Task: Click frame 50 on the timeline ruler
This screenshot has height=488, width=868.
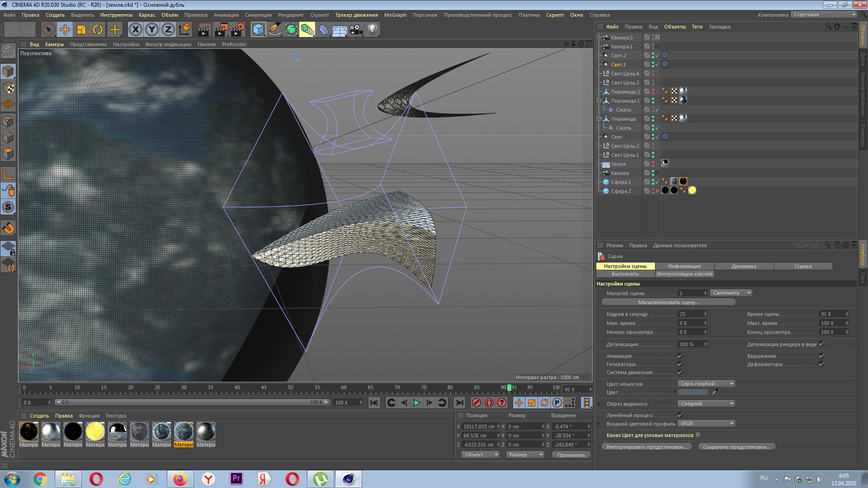Action: (291, 388)
